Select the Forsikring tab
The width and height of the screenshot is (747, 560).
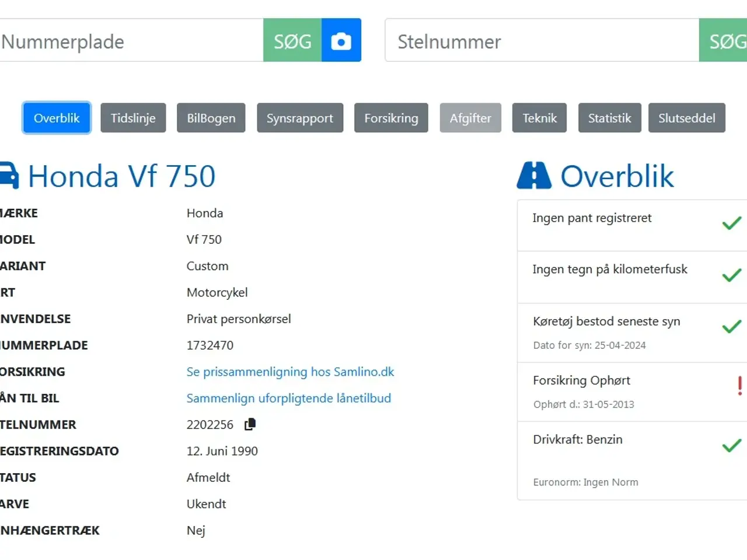point(391,118)
